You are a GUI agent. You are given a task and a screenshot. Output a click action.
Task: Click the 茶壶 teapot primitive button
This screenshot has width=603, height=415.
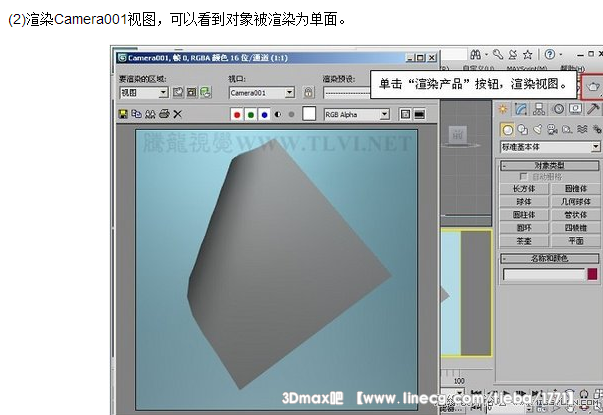click(524, 239)
